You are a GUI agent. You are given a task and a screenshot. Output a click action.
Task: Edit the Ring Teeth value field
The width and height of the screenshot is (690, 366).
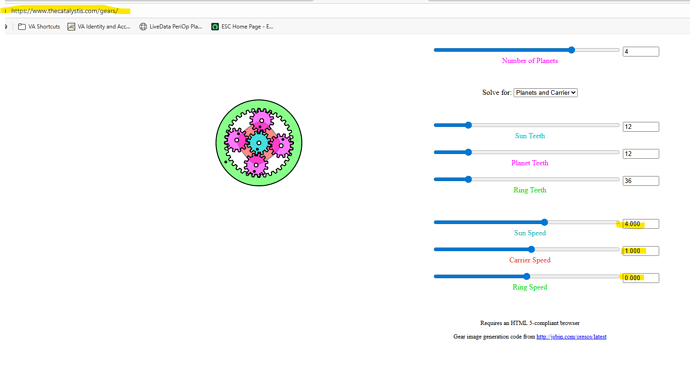[x=641, y=181]
